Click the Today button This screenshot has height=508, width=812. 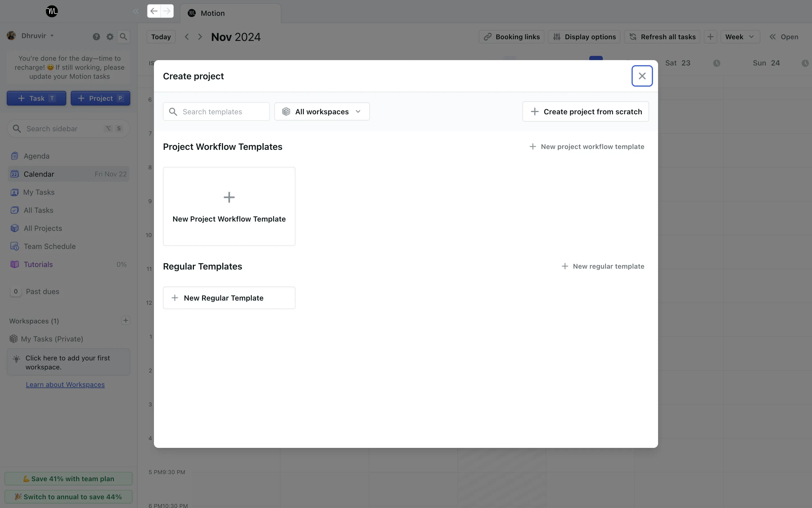(x=161, y=37)
